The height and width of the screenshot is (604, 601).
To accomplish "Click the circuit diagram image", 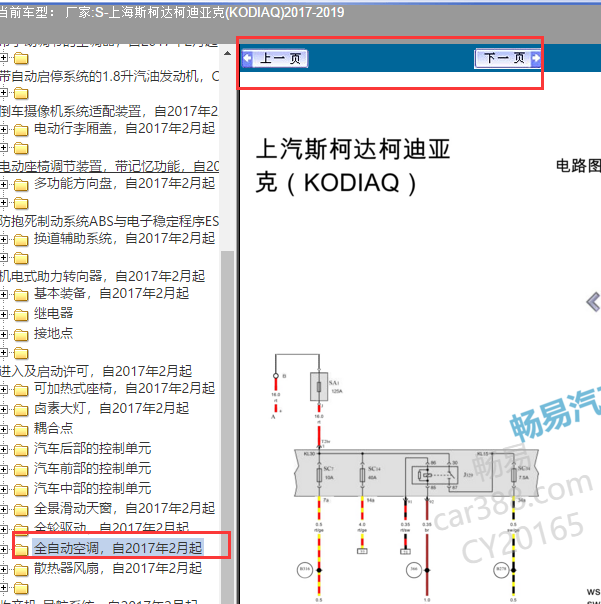I will pyautogui.click(x=416, y=478).
